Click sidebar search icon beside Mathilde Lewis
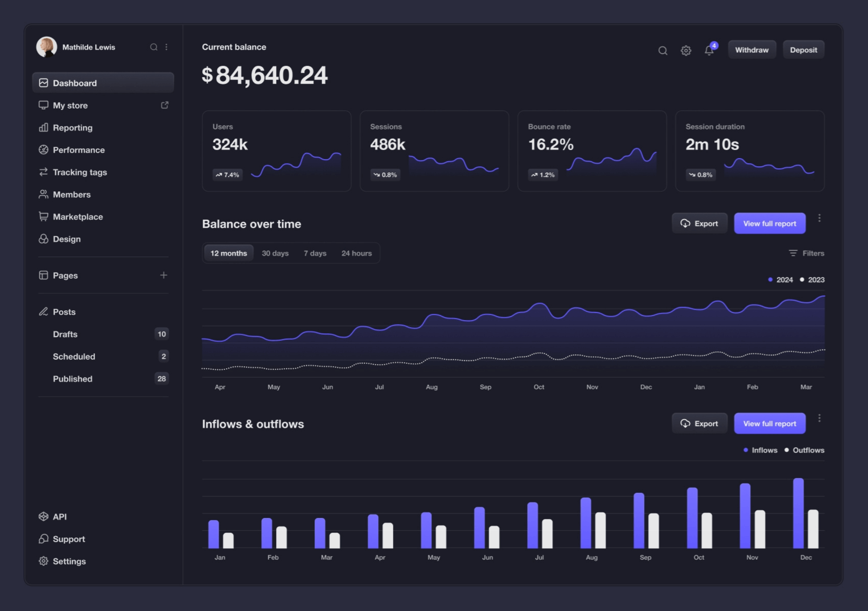868x611 pixels. [x=153, y=47]
